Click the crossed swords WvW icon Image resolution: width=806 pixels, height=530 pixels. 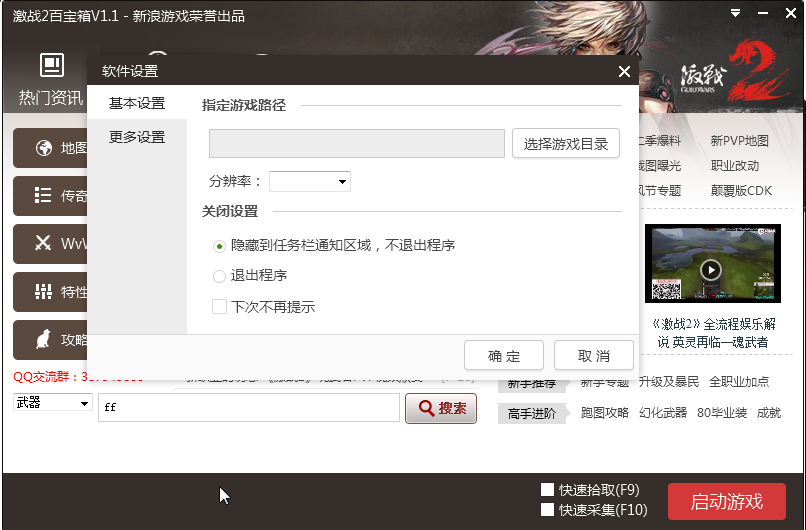pyautogui.click(x=43, y=243)
